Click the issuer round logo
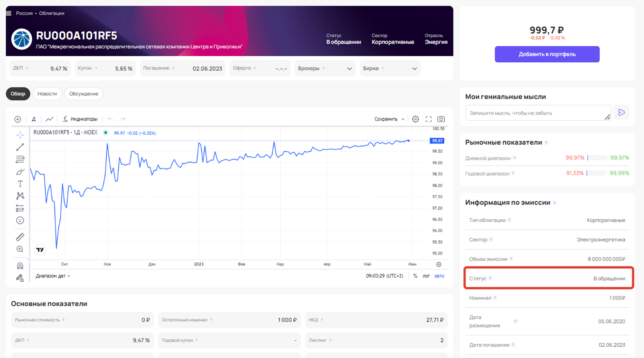This screenshot has height=358, width=644. (x=21, y=39)
